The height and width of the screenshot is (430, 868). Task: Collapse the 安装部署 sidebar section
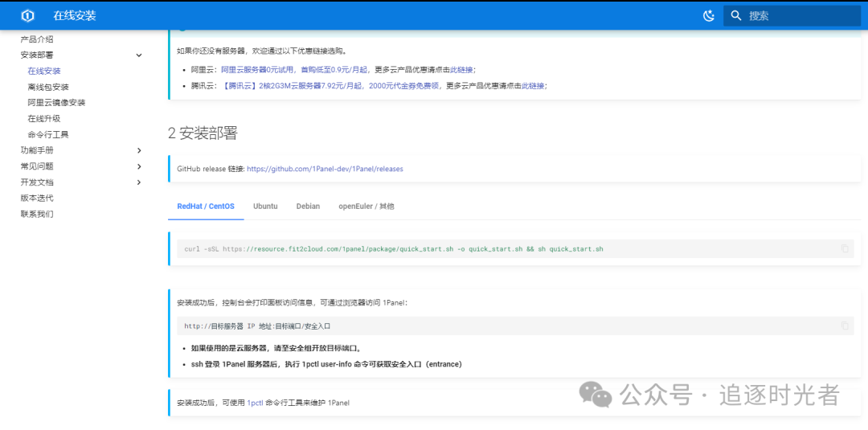click(x=139, y=55)
